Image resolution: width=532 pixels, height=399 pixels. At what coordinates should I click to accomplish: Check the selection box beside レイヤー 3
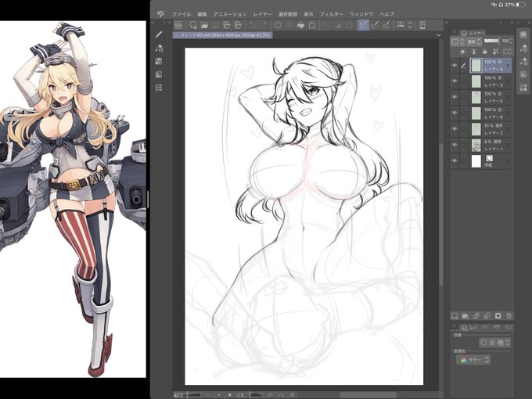tap(464, 81)
